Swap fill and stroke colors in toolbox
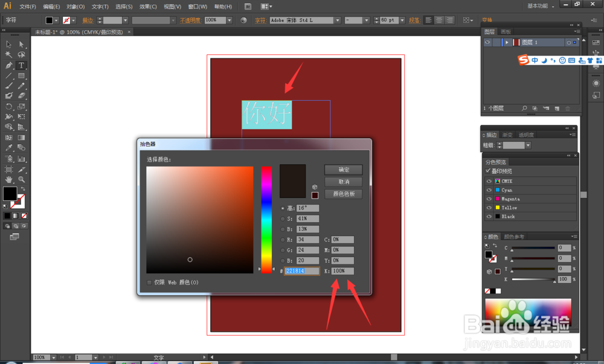 pos(23,188)
